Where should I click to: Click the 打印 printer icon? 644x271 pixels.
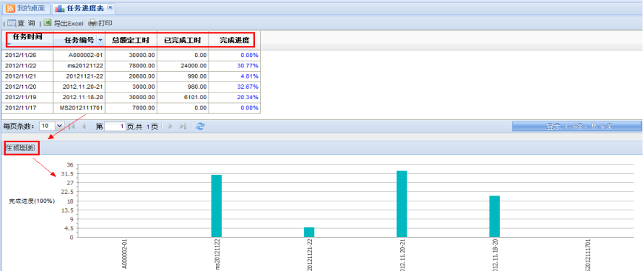[93, 23]
